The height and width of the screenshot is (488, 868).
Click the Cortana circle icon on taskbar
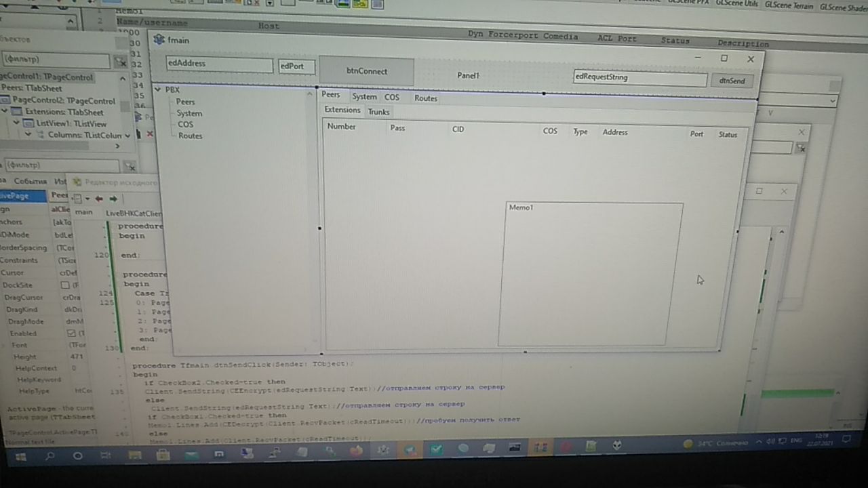(x=77, y=456)
